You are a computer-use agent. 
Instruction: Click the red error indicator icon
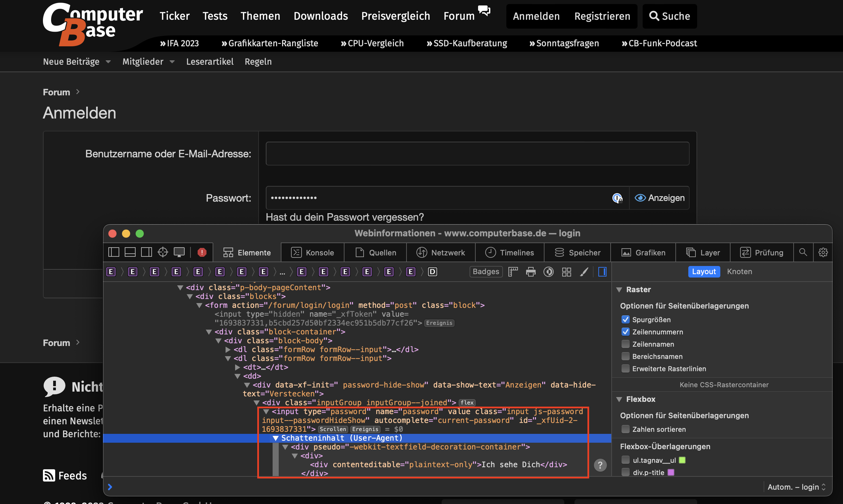[x=202, y=252]
